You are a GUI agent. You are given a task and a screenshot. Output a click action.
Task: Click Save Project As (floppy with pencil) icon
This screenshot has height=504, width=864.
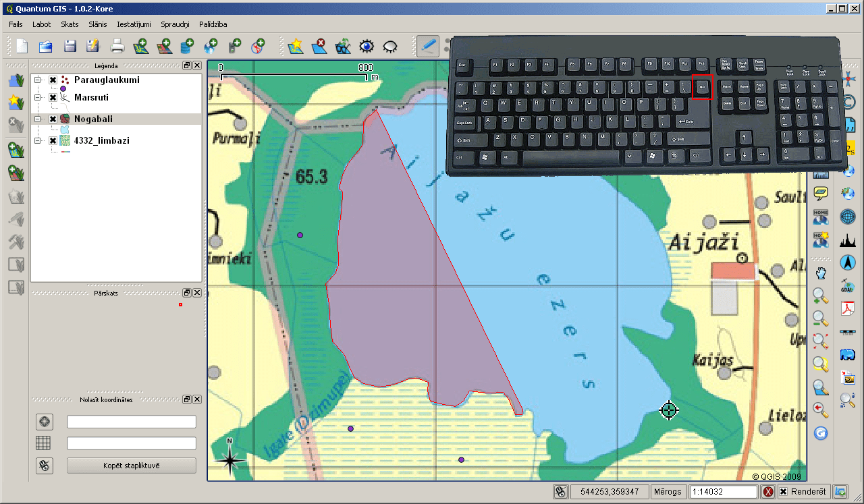point(93,46)
